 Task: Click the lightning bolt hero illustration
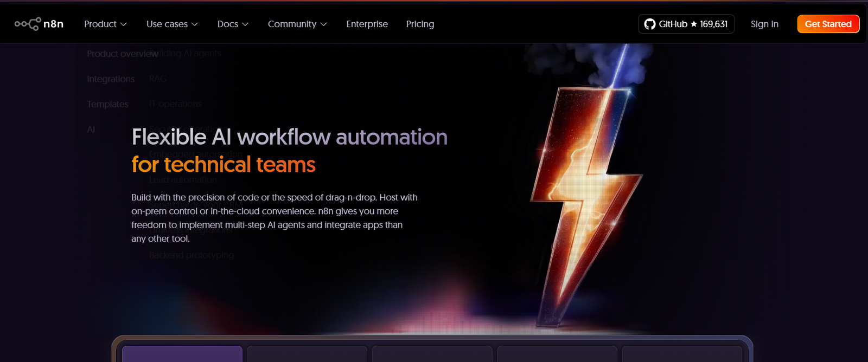(586, 206)
